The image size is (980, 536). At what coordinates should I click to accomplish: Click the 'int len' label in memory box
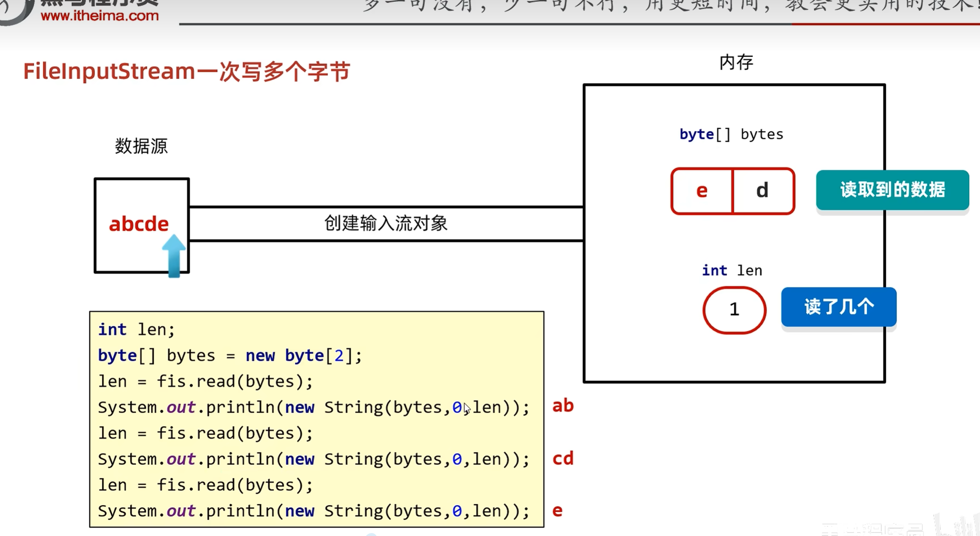[732, 271]
